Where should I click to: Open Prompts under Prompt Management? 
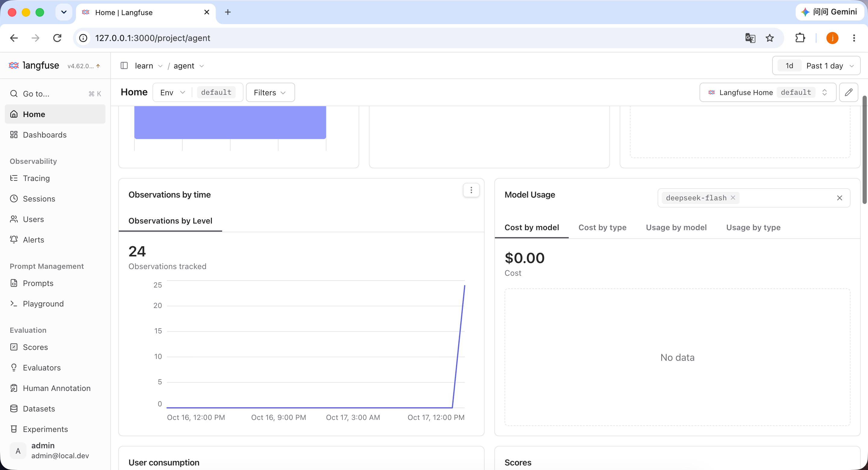point(55,283)
